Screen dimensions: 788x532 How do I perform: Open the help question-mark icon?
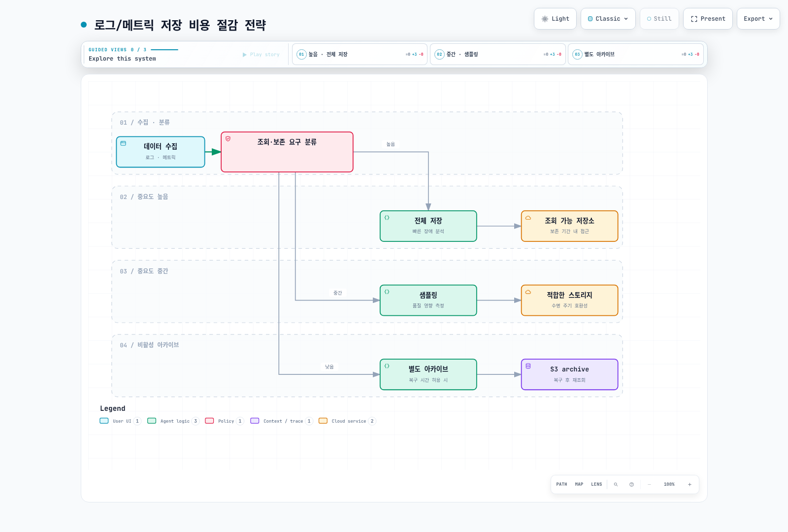(631, 485)
